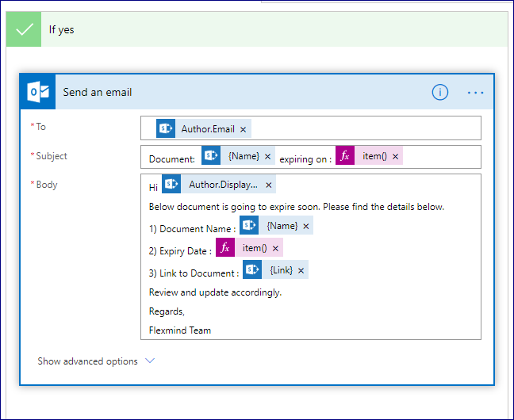Open the info icon on Send an email
Screen dimensions: 514x420
point(440,92)
